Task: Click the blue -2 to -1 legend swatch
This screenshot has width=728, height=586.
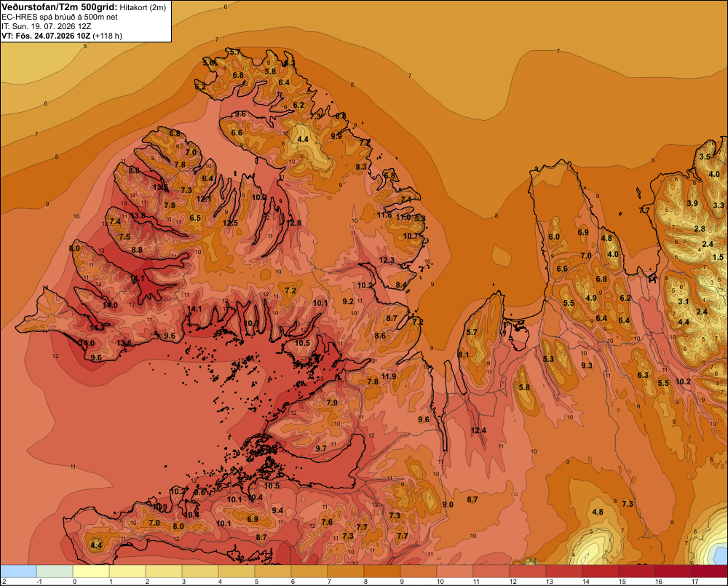Action: pos(19,571)
